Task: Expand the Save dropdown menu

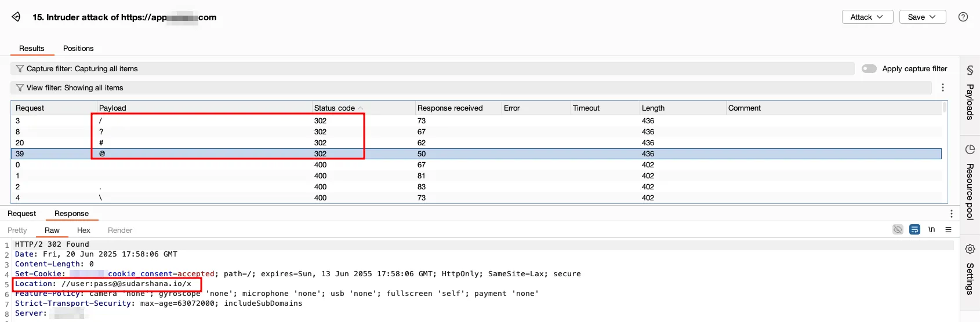Action: click(x=923, y=17)
